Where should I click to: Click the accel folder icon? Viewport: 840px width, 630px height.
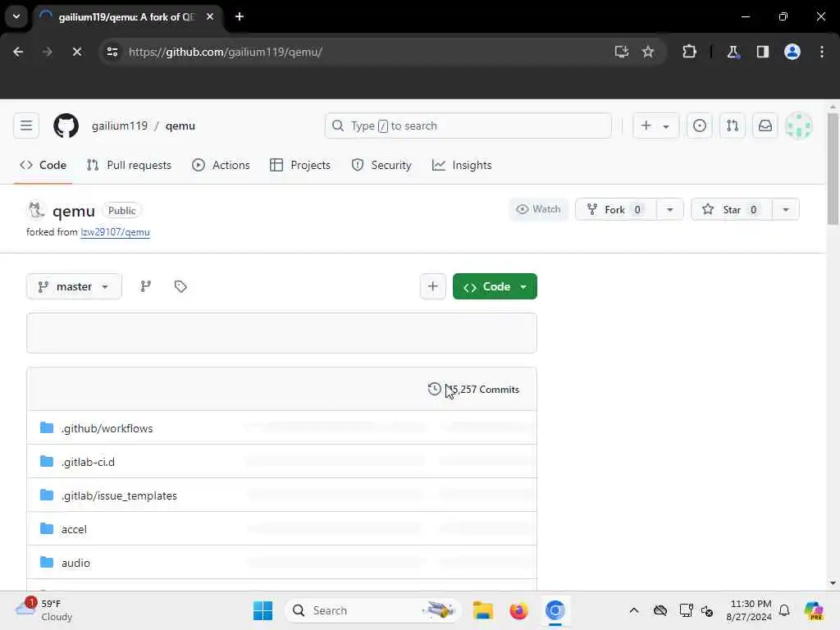pyautogui.click(x=47, y=529)
